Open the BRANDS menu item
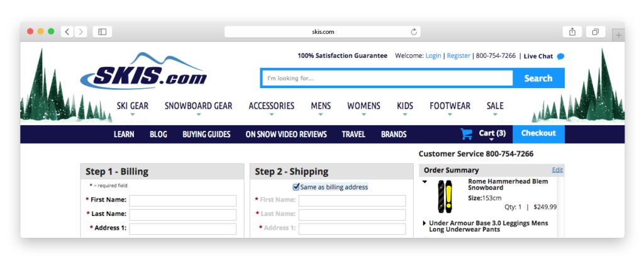Image resolution: width=644 pixels, height=265 pixels. 394,134
